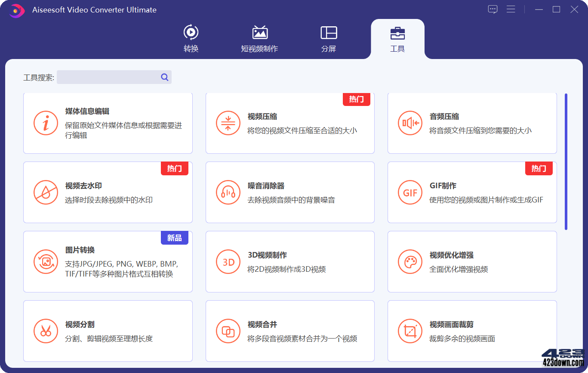
Task: Open the Video Enhancer (视频优化增强) palette icon
Action: tap(410, 261)
